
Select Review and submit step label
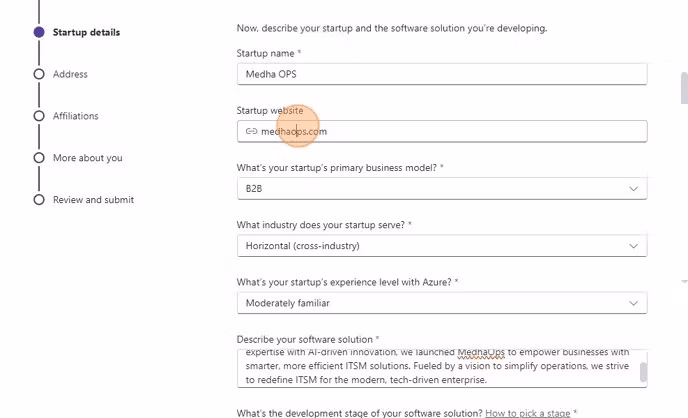[93, 200]
